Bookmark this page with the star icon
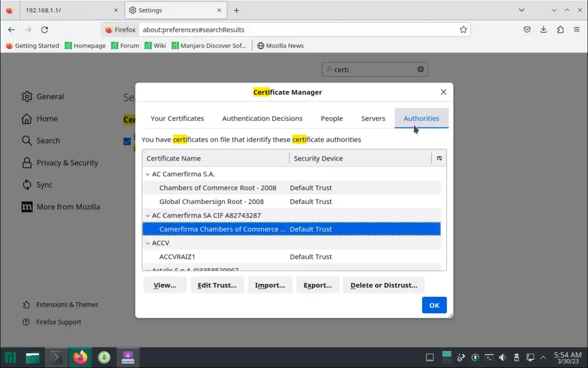Screen dimensions: 588x368 coord(463,29)
